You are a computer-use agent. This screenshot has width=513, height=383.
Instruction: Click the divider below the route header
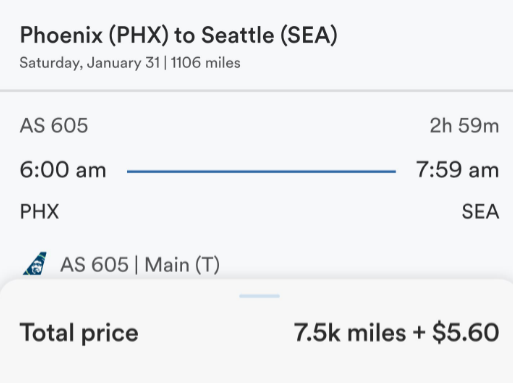[x=256, y=90]
